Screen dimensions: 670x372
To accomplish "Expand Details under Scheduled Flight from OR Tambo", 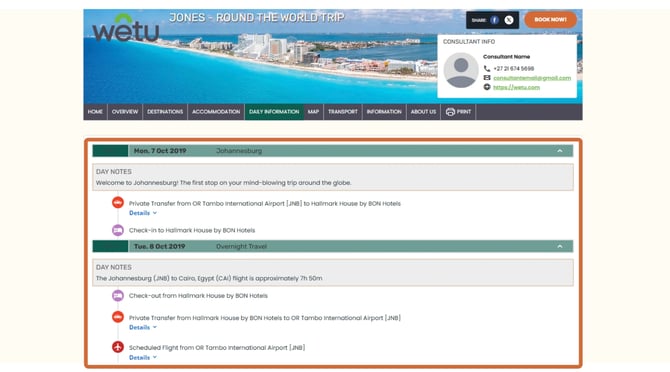I will pyautogui.click(x=143, y=357).
